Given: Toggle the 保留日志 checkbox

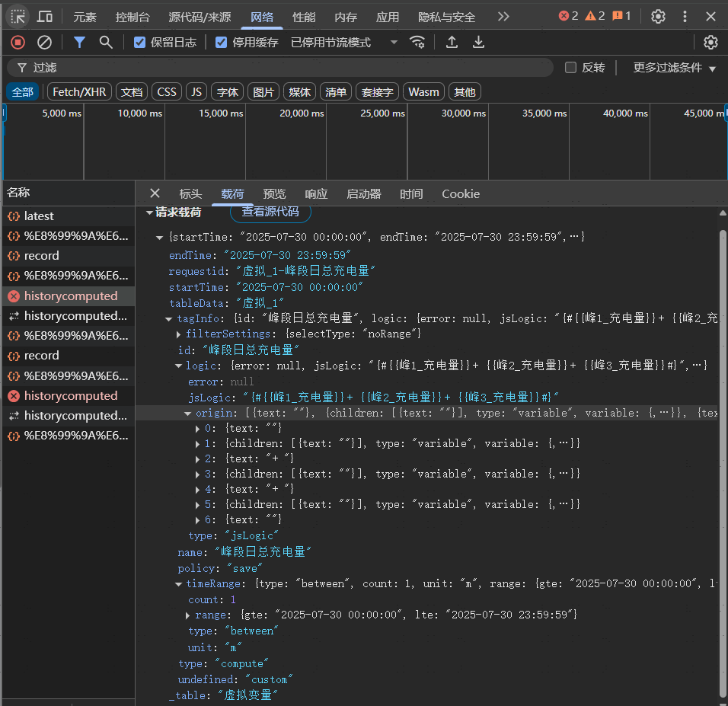Looking at the screenshot, I should pos(139,43).
